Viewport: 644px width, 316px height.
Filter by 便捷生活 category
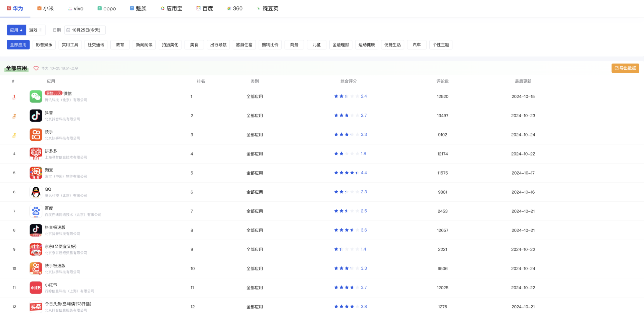click(x=392, y=45)
